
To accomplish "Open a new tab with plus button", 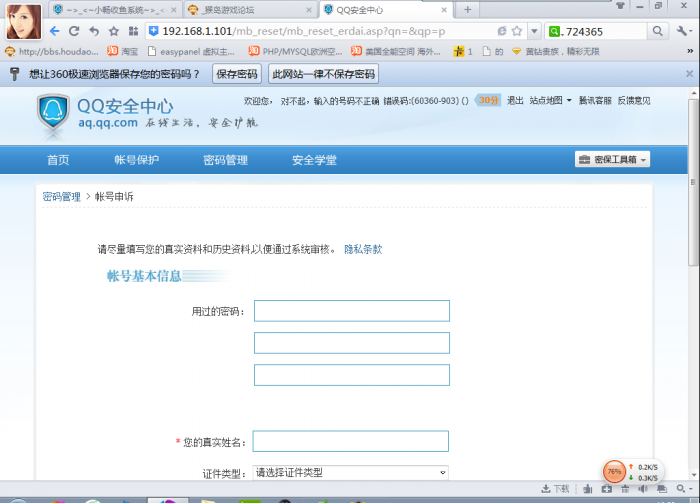I will pos(467,9).
